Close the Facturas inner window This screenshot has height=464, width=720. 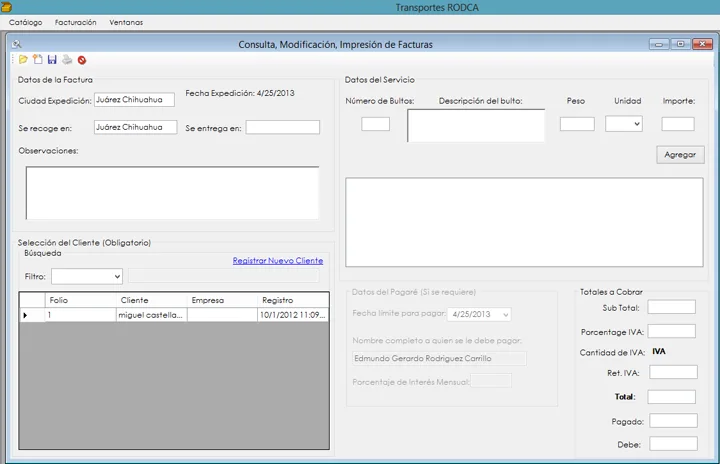pos(702,44)
